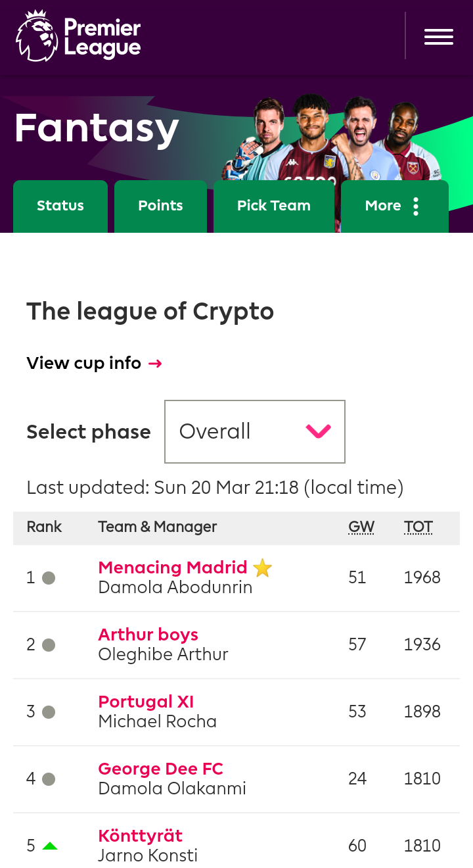
Task: Open the Könttyrät team page
Action: [x=141, y=836]
